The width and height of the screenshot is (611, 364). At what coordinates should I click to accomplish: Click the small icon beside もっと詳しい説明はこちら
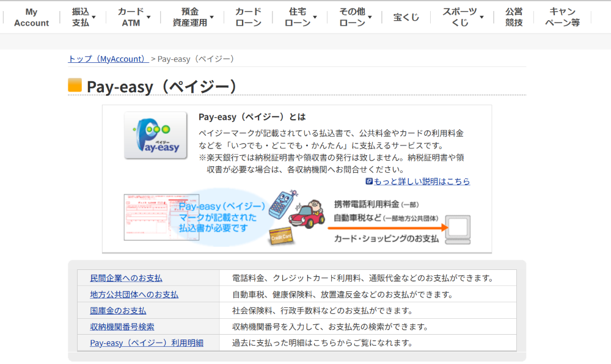[369, 181]
